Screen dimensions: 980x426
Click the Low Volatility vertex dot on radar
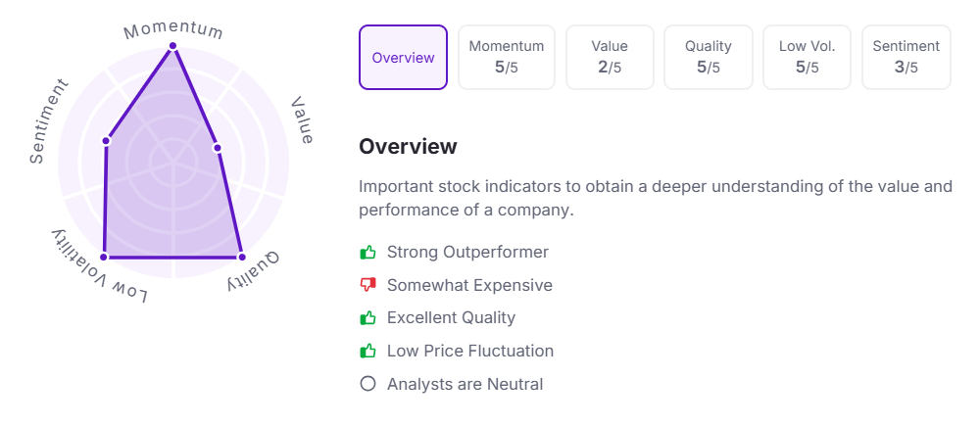click(x=104, y=257)
